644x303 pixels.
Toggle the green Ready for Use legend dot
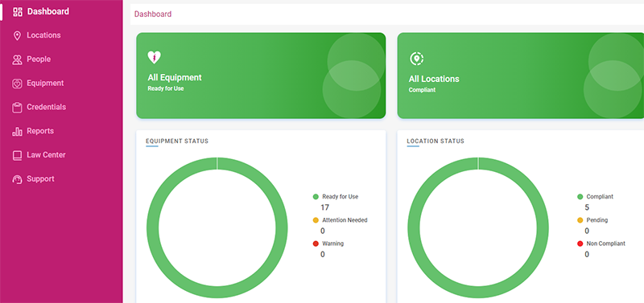316,197
